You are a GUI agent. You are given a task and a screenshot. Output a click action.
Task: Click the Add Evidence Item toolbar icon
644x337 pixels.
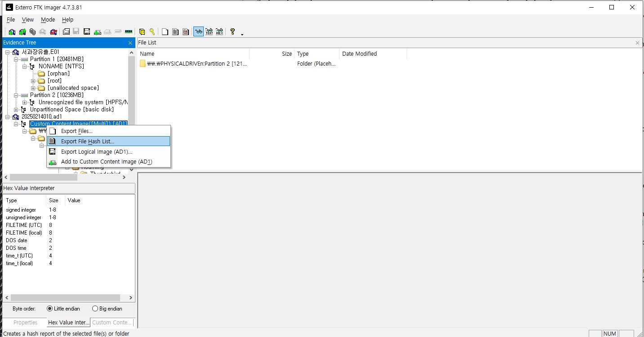coord(12,31)
